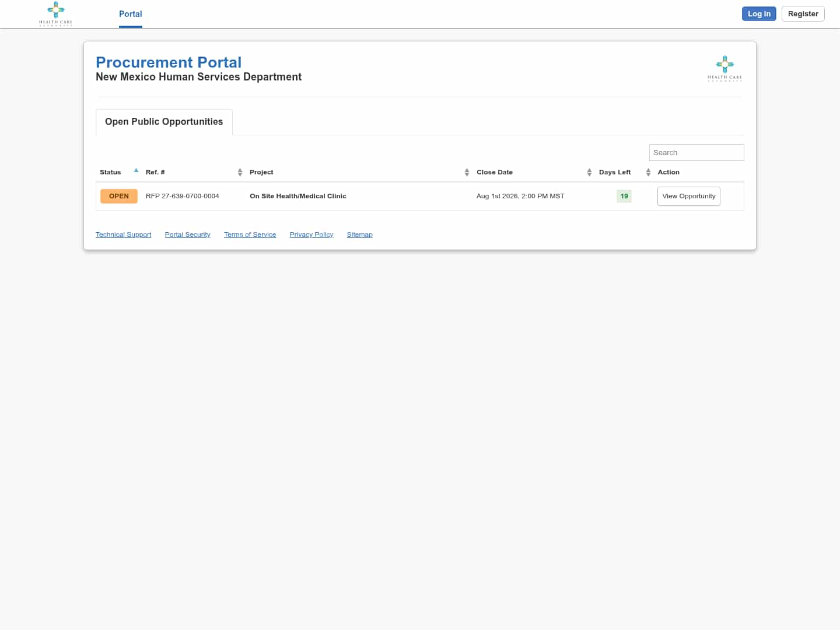The height and width of the screenshot is (630, 840).
Task: Sort table by Status column arrow
Action: click(x=136, y=170)
